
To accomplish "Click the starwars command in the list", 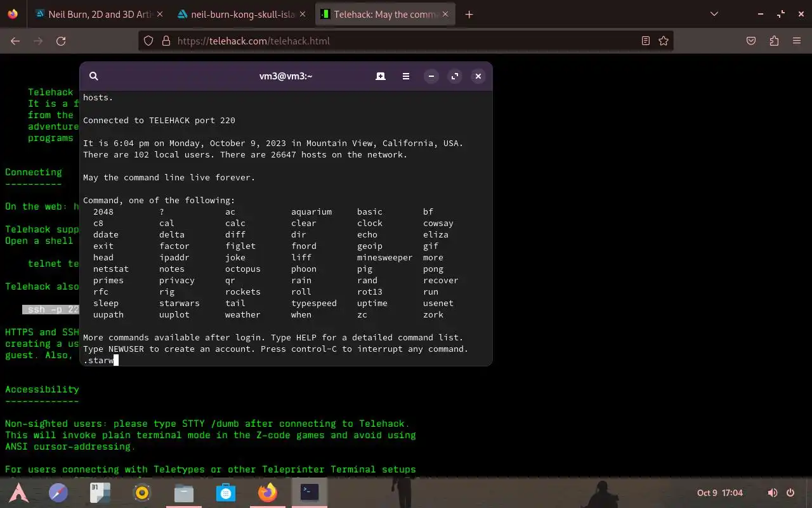I will click(180, 304).
